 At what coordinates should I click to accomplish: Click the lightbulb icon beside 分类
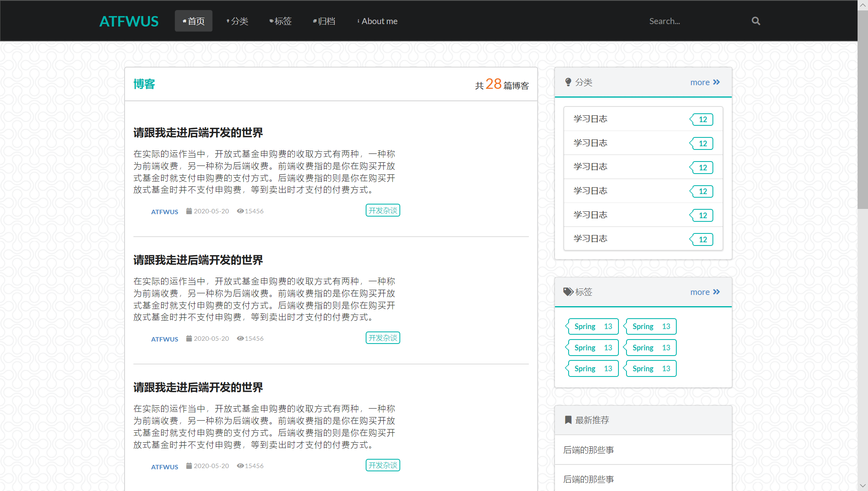point(568,82)
